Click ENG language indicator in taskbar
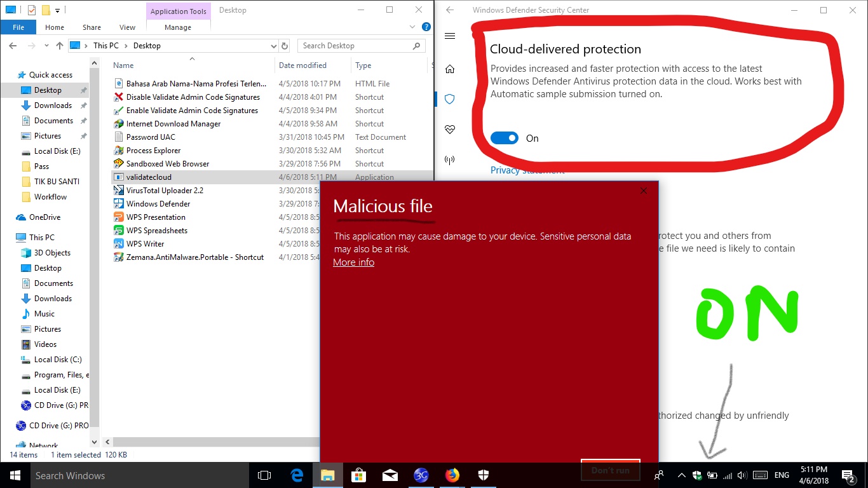This screenshot has height=488, width=868. click(x=782, y=475)
